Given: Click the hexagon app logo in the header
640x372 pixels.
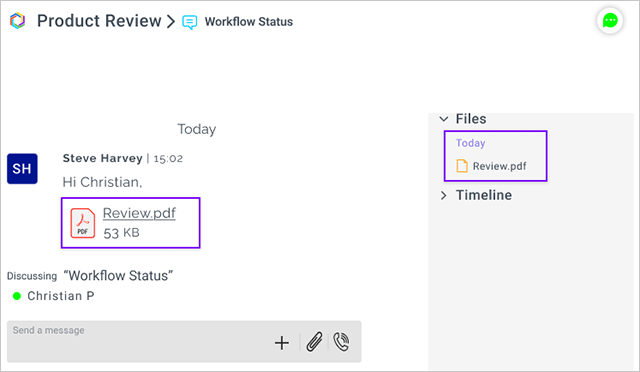Looking at the screenshot, I should (18, 20).
